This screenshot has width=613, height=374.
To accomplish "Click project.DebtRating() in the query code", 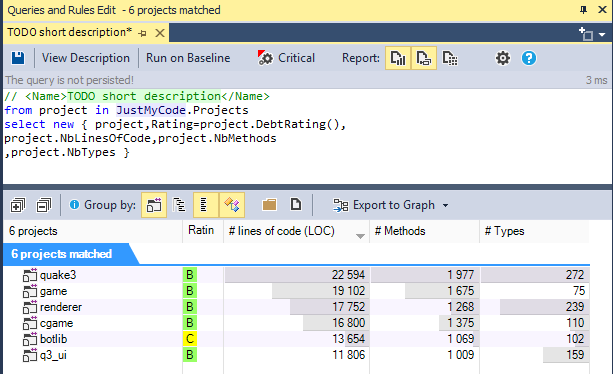I will 269,125.
